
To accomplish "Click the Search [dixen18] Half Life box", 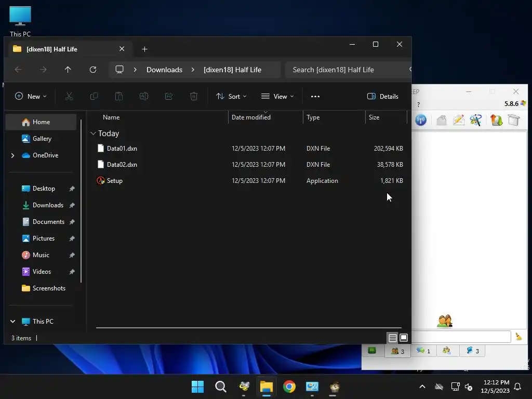I will pos(348,70).
